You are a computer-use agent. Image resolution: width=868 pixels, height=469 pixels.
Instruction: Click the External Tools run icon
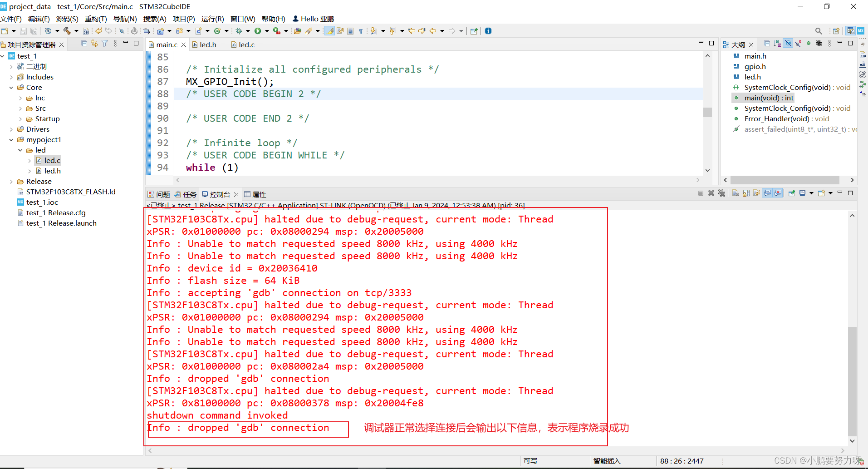pyautogui.click(x=276, y=31)
